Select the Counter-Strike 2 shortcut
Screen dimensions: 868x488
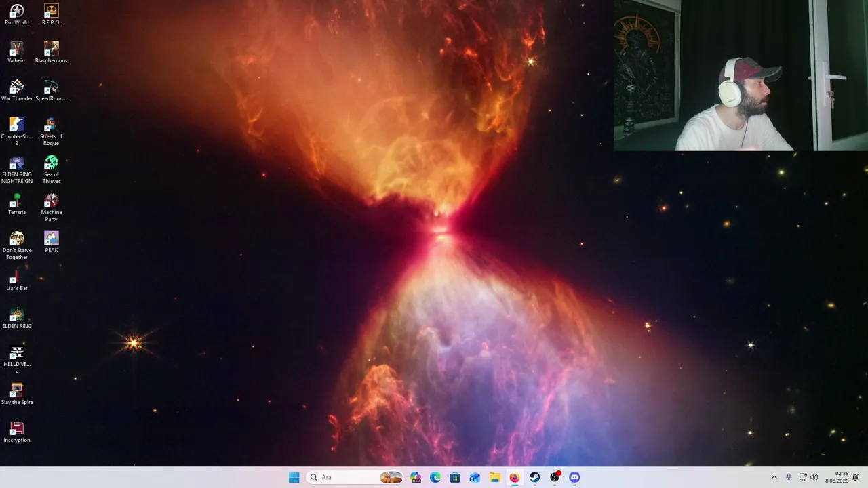coord(17,131)
